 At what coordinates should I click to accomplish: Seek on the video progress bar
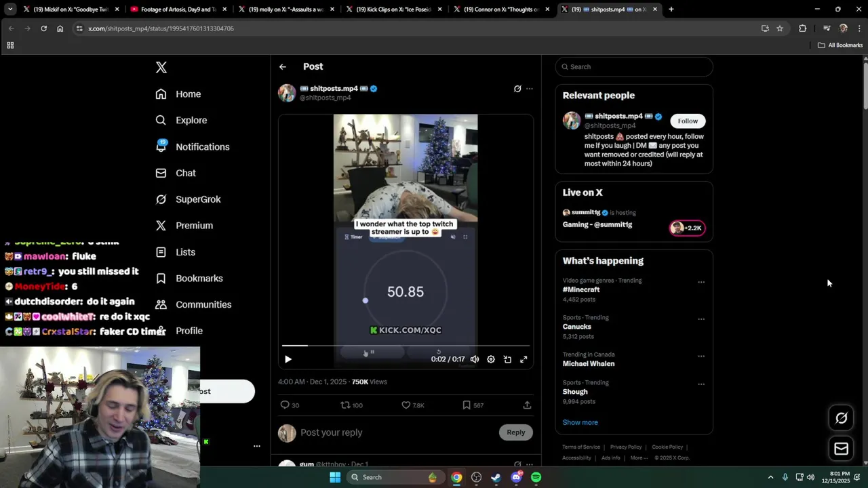click(x=406, y=346)
